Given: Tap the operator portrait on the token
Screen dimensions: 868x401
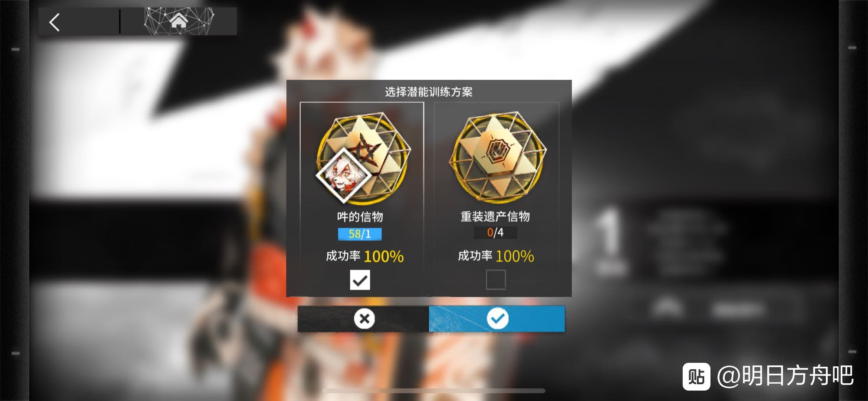Looking at the screenshot, I should click(x=343, y=175).
